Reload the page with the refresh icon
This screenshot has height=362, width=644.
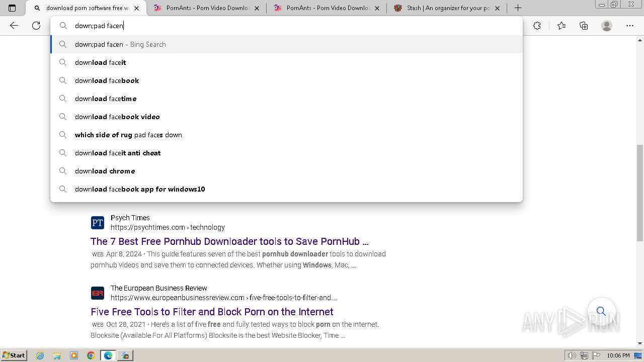36,26
